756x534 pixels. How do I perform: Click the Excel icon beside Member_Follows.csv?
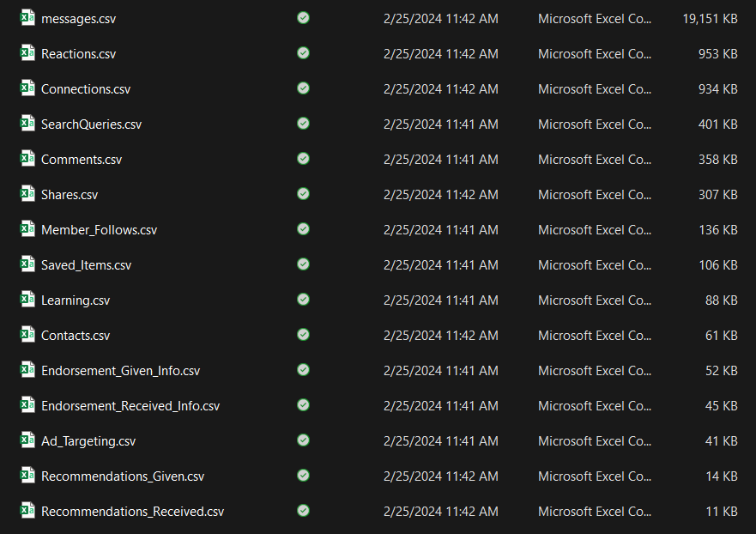click(x=27, y=229)
